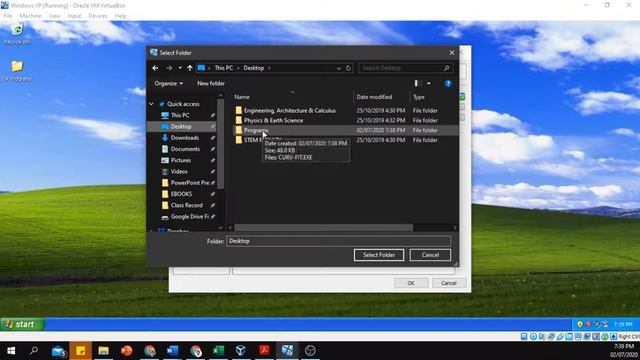The image size is (640, 360).
Task: Open VirtualBox cube icon on taskbar
Action: click(x=241, y=351)
